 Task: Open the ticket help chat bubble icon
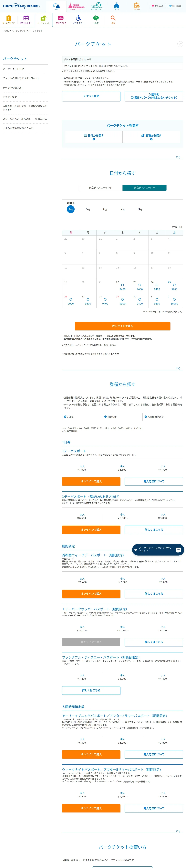[179, 550]
